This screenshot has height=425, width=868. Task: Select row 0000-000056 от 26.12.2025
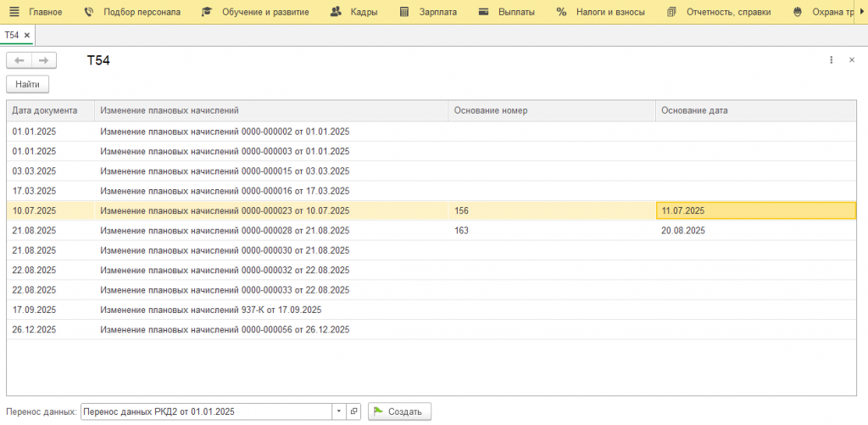(431, 330)
